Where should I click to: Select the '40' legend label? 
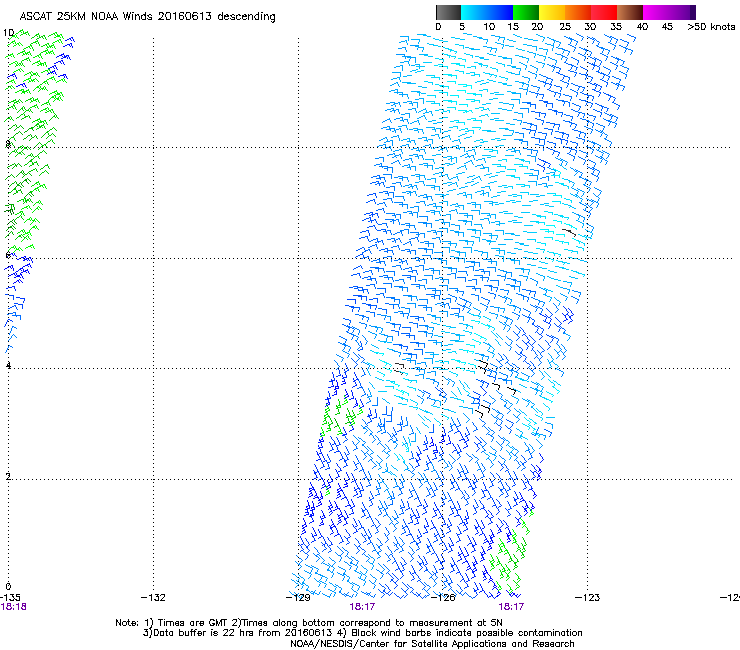pos(642,27)
